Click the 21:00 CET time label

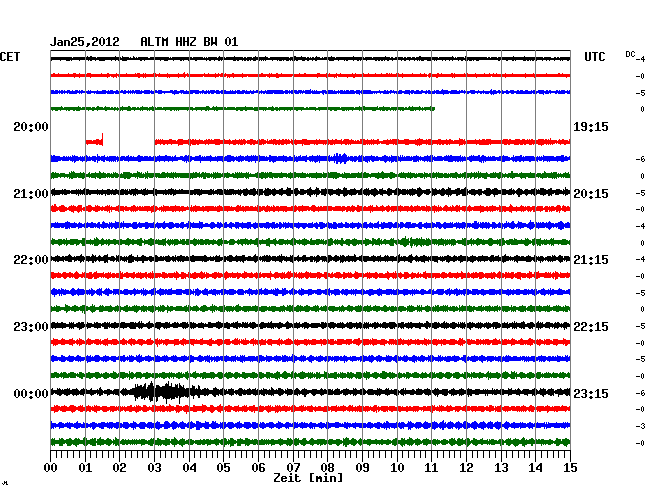click(31, 194)
